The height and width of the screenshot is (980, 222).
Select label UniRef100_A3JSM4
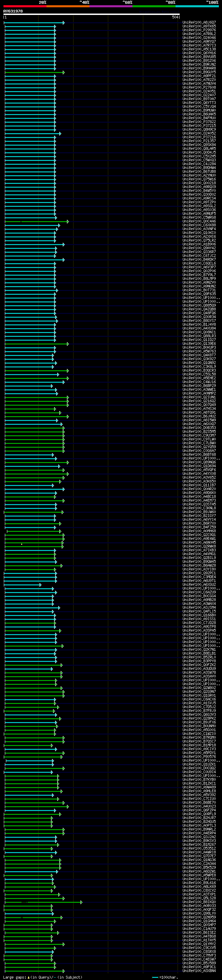pos(199,608)
